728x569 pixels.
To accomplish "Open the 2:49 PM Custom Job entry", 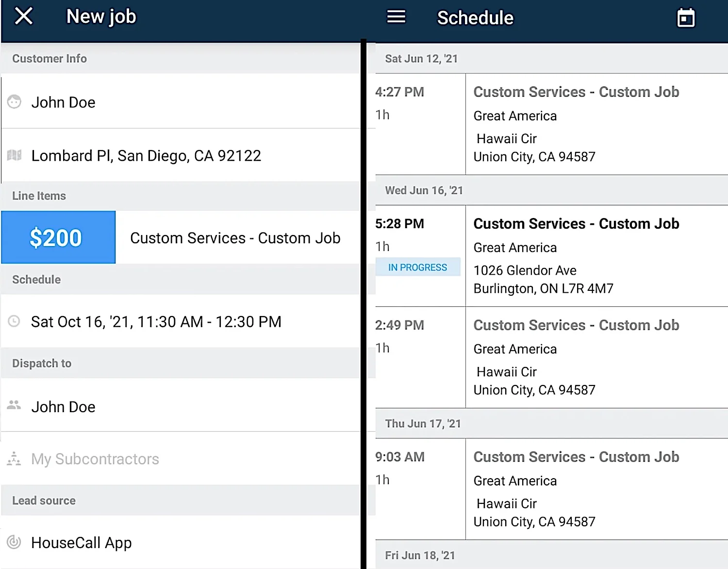I will click(x=551, y=357).
